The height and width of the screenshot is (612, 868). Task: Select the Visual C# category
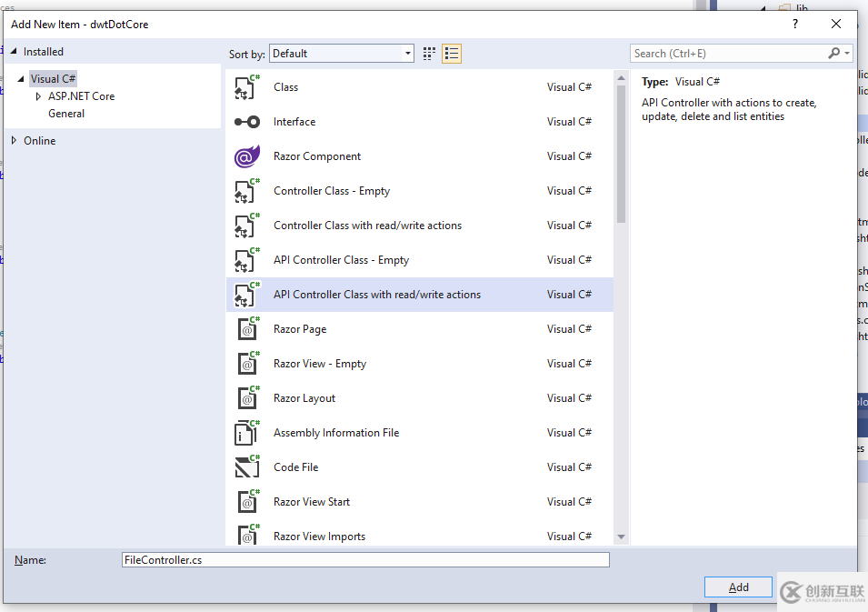pos(53,78)
